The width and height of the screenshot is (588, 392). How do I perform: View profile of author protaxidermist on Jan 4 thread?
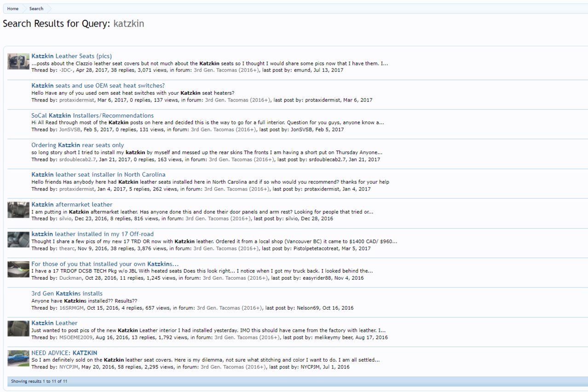77,189
